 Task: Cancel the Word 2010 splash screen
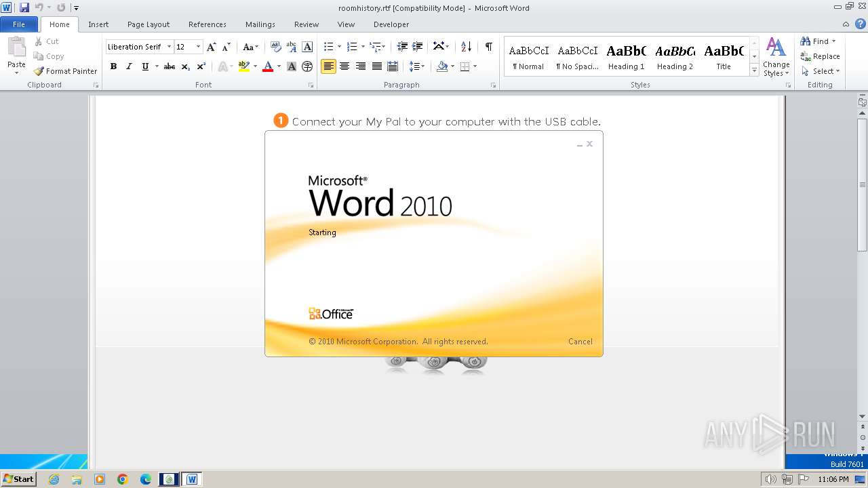click(580, 342)
